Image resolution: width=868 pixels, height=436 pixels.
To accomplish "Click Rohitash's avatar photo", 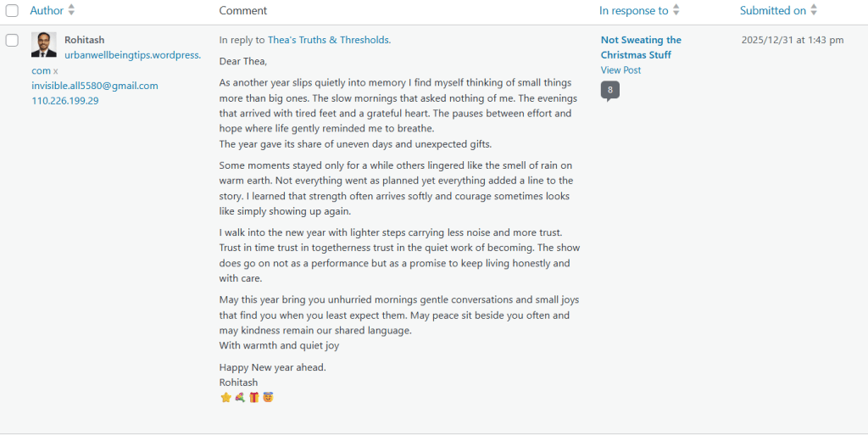I will 44,45.
